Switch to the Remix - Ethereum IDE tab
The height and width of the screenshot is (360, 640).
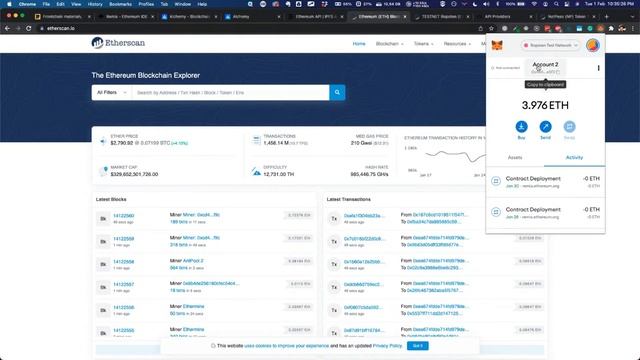pyautogui.click(x=127, y=17)
